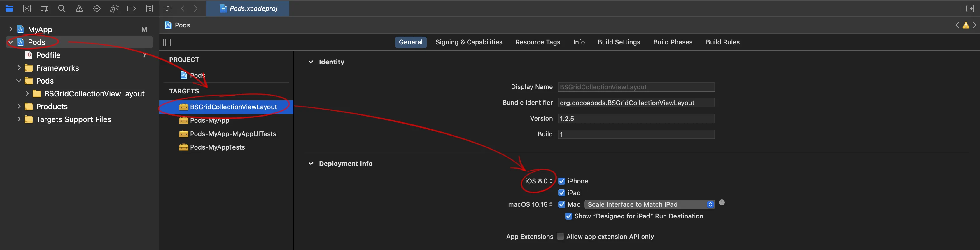
Task: Switch to the Build Settings tab
Action: 619,42
